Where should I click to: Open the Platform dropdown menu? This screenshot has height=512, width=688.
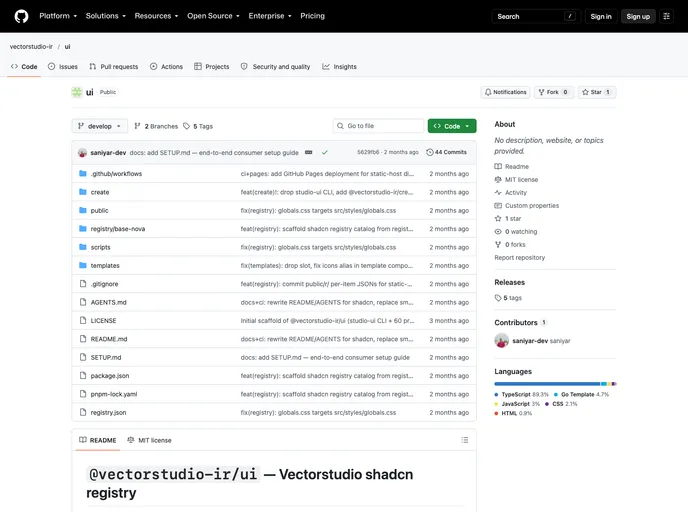tap(58, 16)
